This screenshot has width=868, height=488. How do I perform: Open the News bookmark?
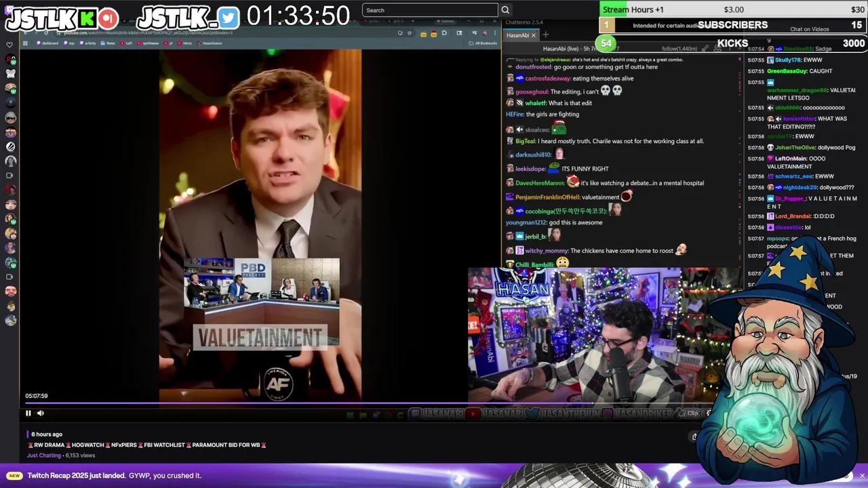[108, 43]
